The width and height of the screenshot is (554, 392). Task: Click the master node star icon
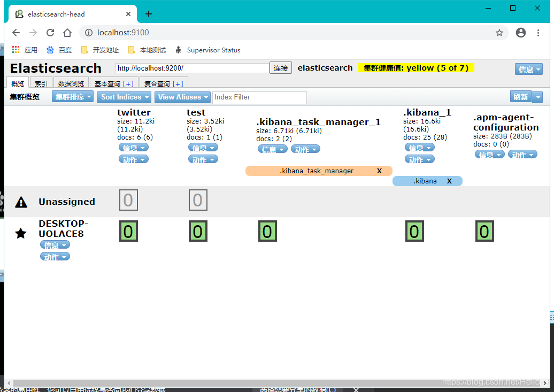pos(21,233)
